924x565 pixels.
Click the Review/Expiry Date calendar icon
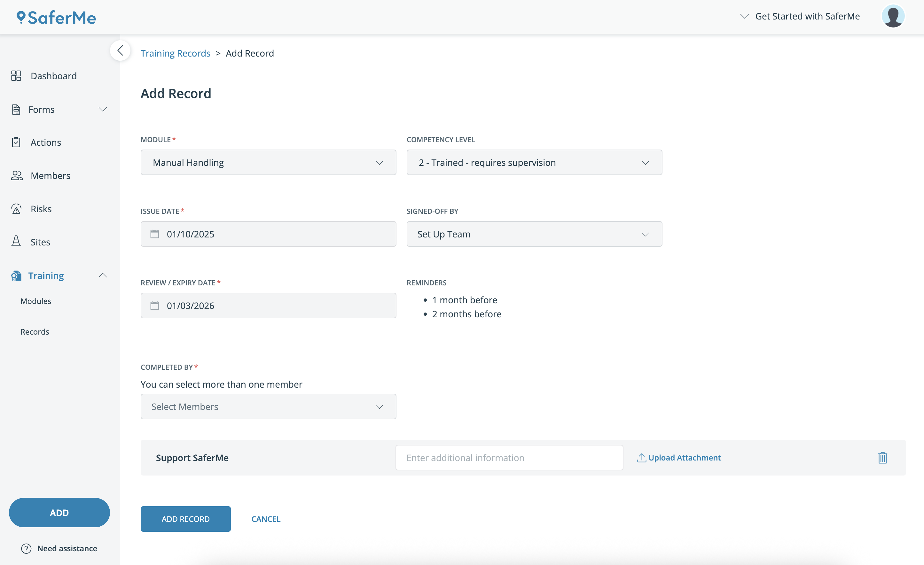154,306
